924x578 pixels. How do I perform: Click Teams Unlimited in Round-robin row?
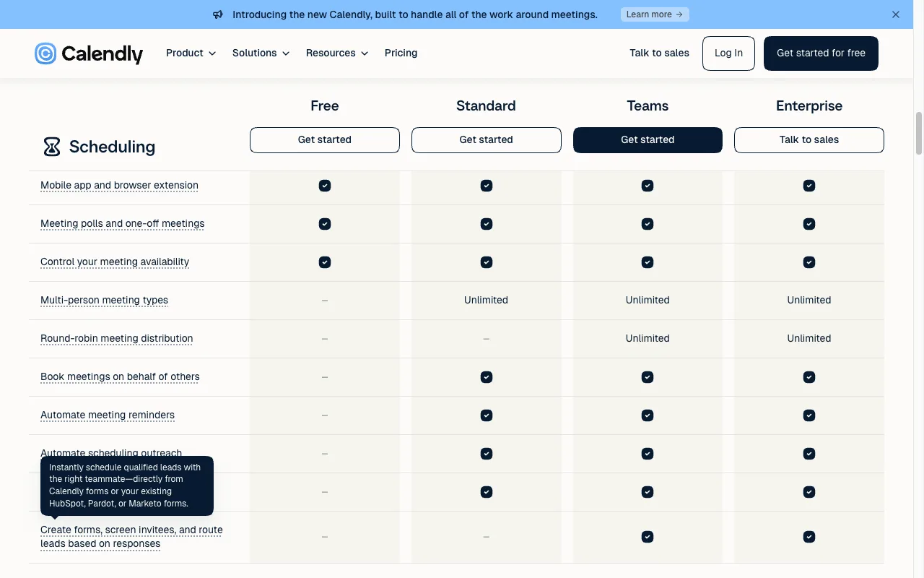(648, 339)
